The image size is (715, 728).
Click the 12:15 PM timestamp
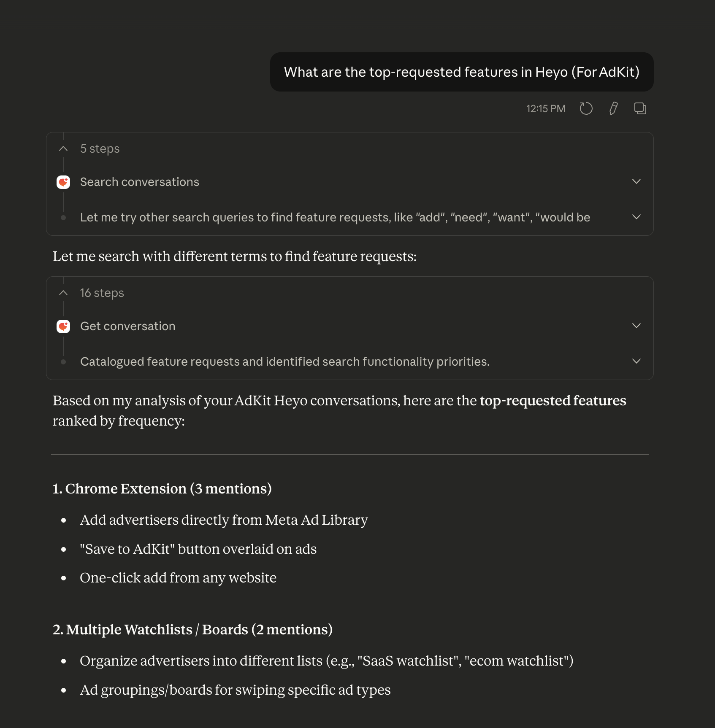coord(546,109)
